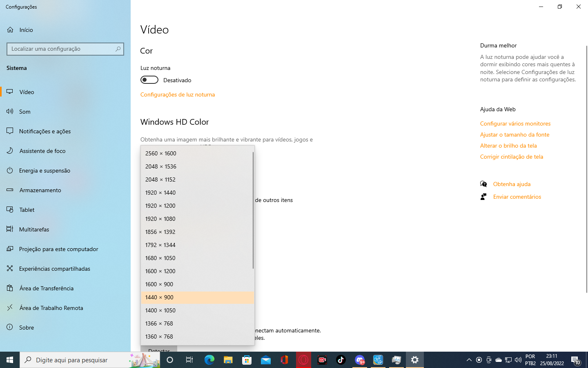Open Cortana circle on the taskbar

(170, 360)
